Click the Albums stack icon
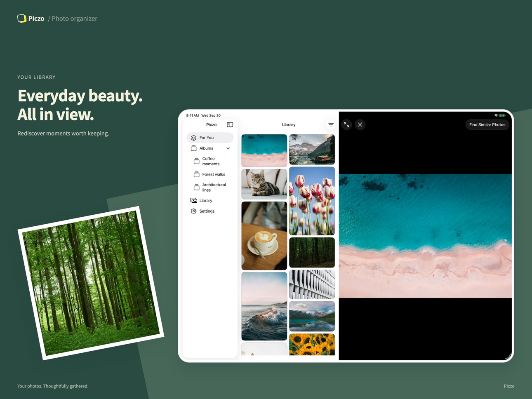 click(193, 148)
